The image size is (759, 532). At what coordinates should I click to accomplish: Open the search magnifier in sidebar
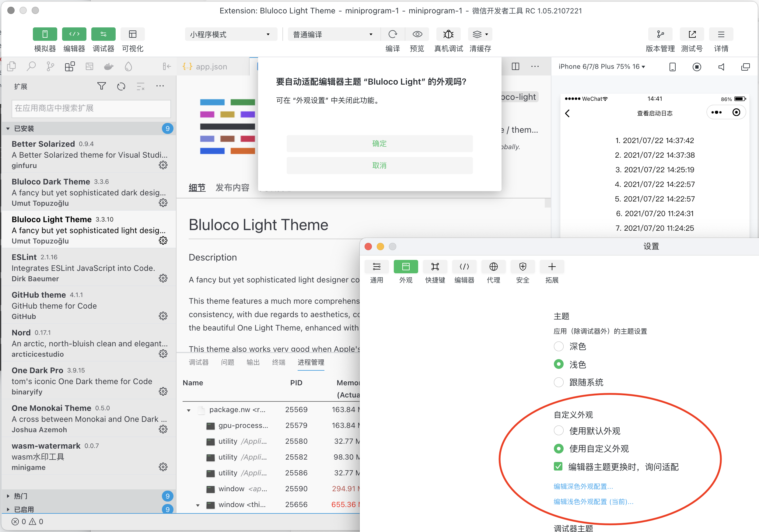click(x=31, y=66)
